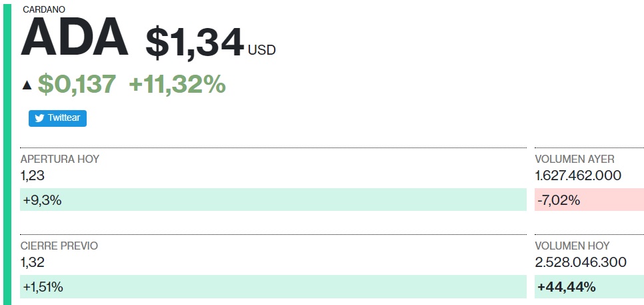Click the APERTURA HOY label
This screenshot has height=305, width=644.
pos(60,159)
